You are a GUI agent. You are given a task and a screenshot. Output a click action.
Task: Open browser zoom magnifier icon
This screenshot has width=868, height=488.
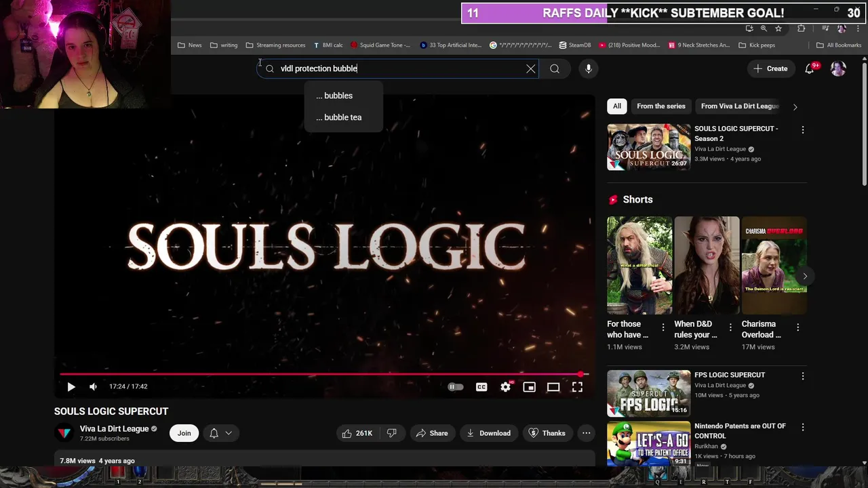[764, 28]
